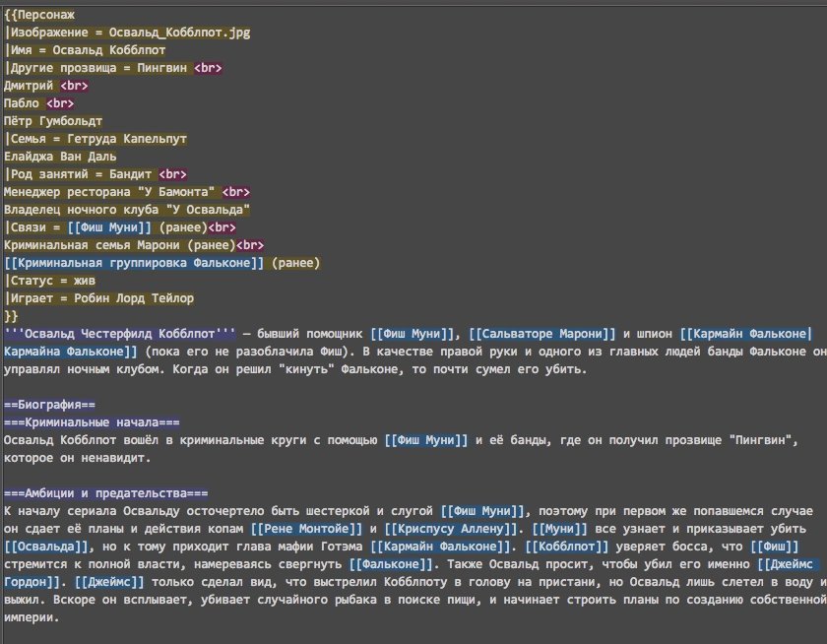
Task: Click the heading '===Амбиции и предательства==='
Action: coord(106,493)
